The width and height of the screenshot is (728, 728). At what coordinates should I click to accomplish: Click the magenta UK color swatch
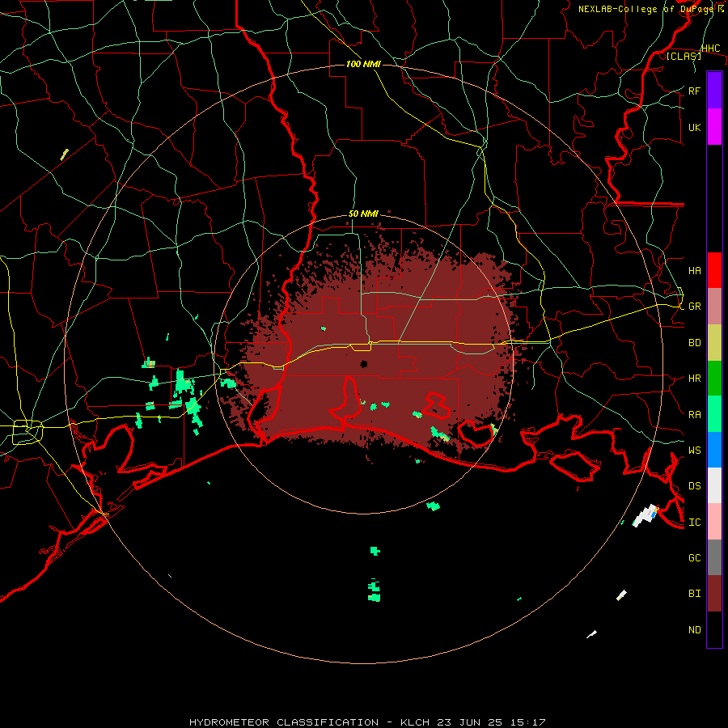(714, 127)
